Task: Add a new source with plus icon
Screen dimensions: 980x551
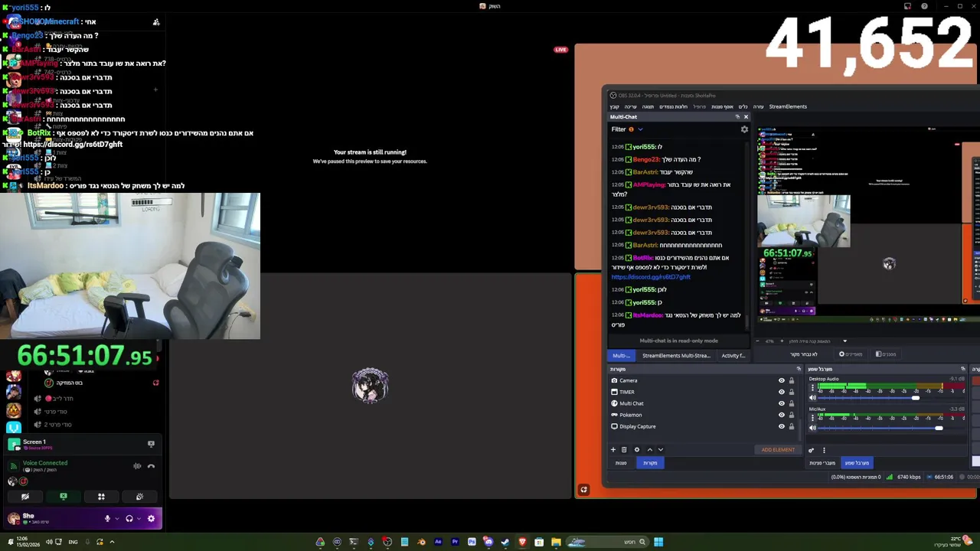Action: 612,450
